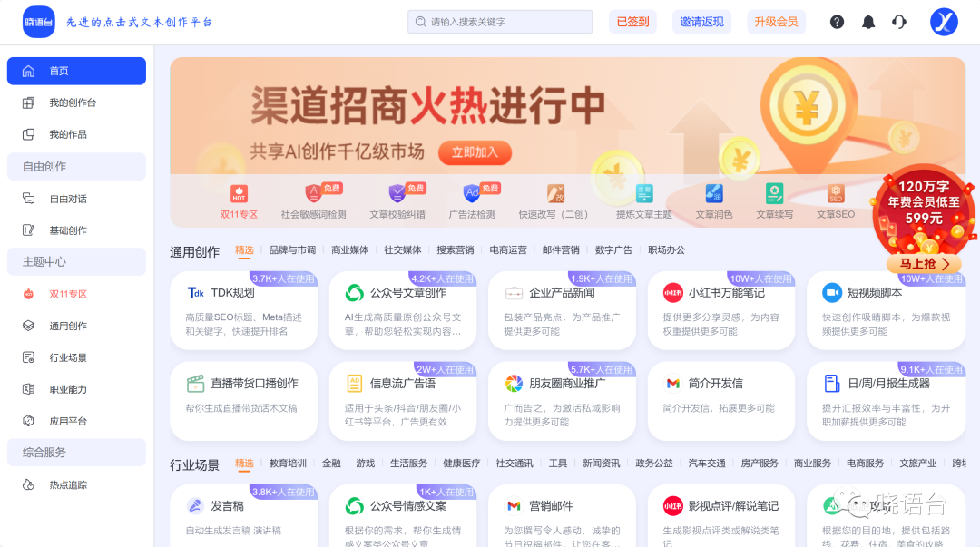The image size is (980, 547).
Task: Open the help question mark icon
Action: click(837, 21)
